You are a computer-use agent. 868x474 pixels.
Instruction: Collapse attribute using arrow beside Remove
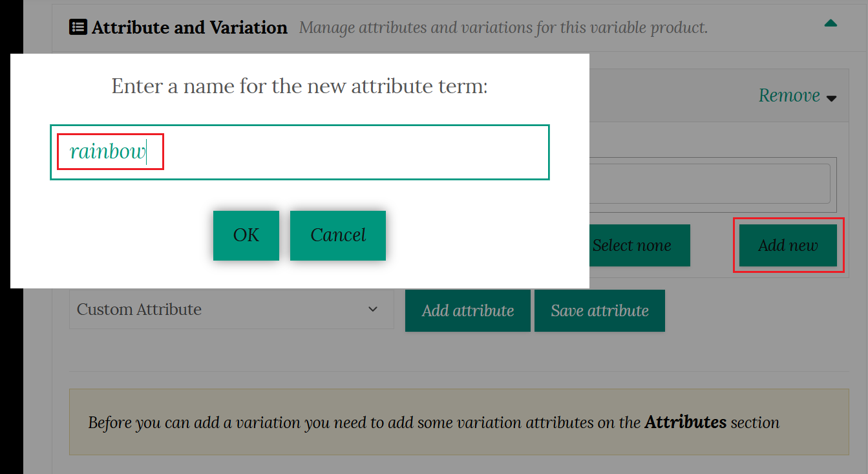(832, 98)
